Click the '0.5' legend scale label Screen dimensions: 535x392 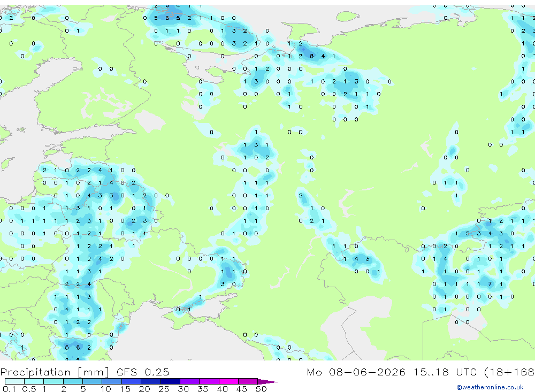pyautogui.click(x=29, y=389)
